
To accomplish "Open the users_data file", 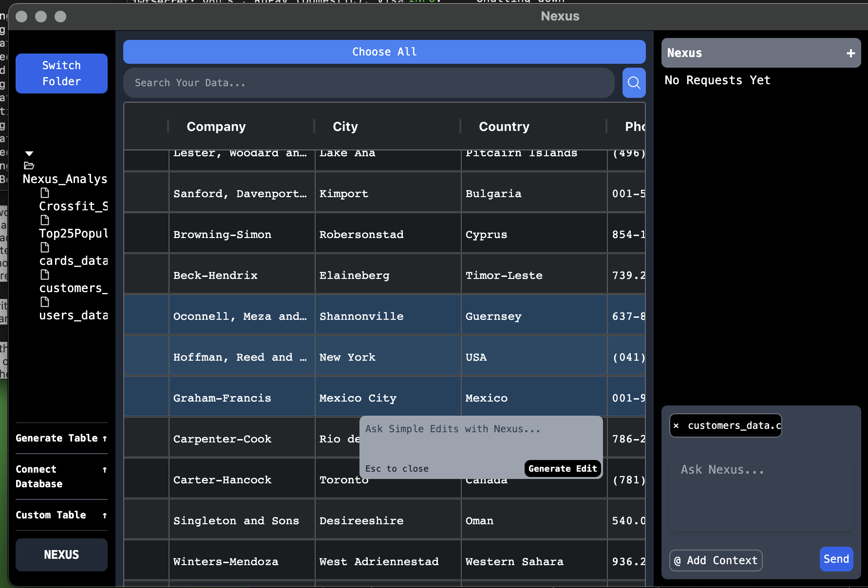I will point(74,315).
